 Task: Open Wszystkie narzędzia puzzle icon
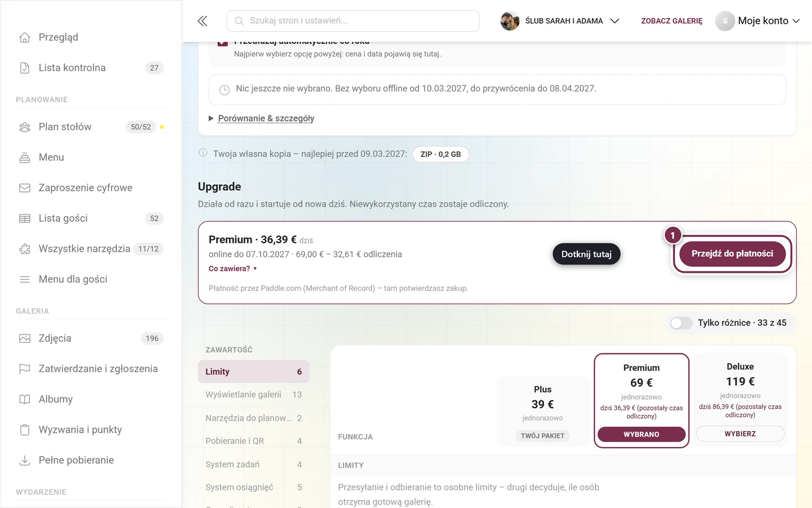[x=25, y=249]
